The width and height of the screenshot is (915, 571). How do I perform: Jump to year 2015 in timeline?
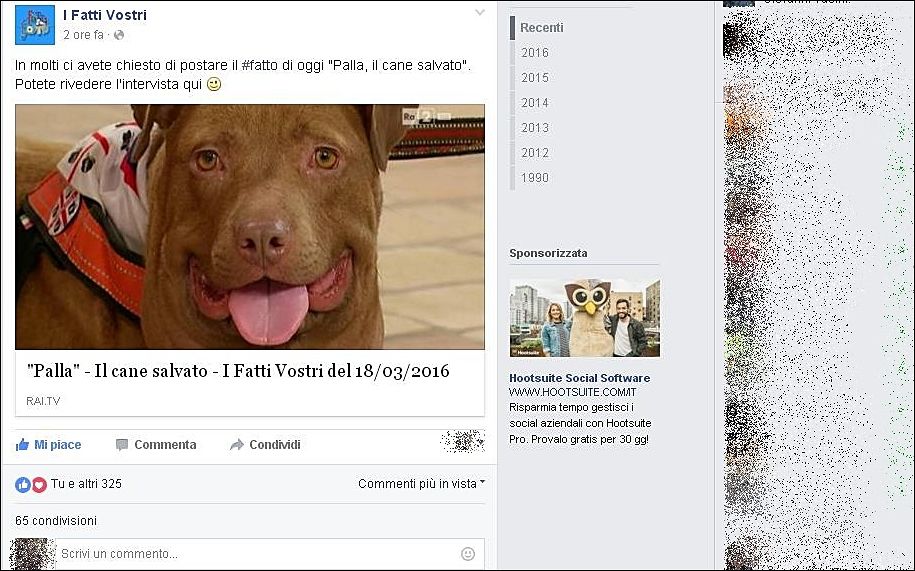534,78
